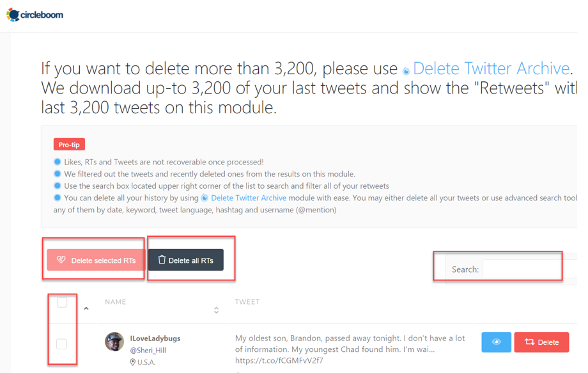Click the retweet icon on red Delete button
The width and height of the screenshot is (588, 373).
pos(529,342)
